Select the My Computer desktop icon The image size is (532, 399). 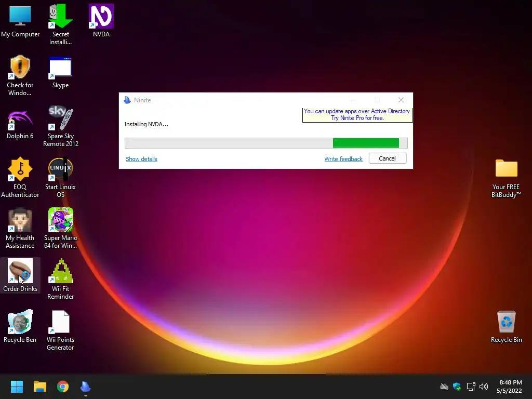tap(20, 21)
